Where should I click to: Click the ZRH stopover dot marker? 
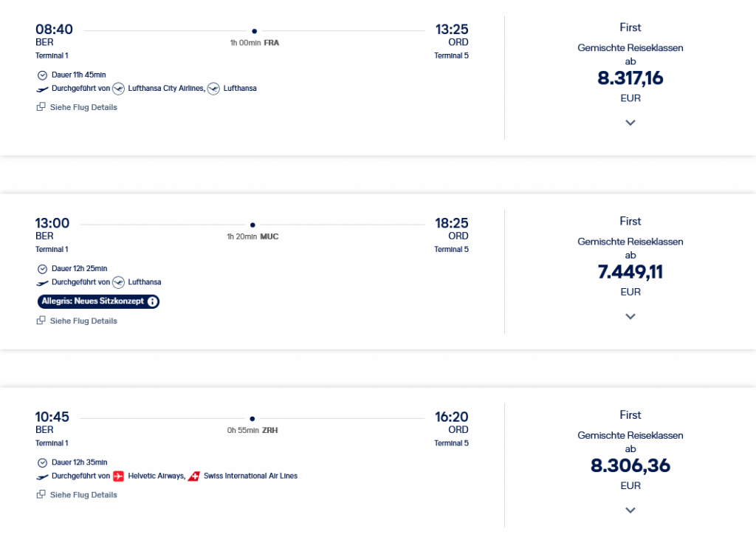pyautogui.click(x=252, y=418)
